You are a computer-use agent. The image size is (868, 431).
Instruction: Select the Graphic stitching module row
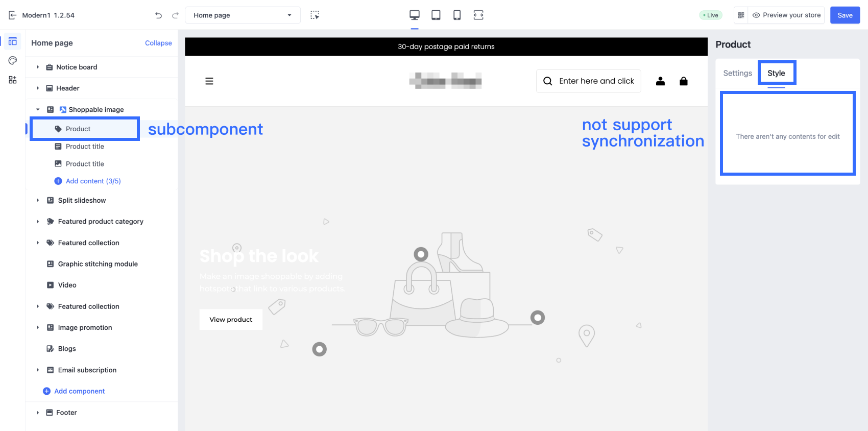(98, 264)
